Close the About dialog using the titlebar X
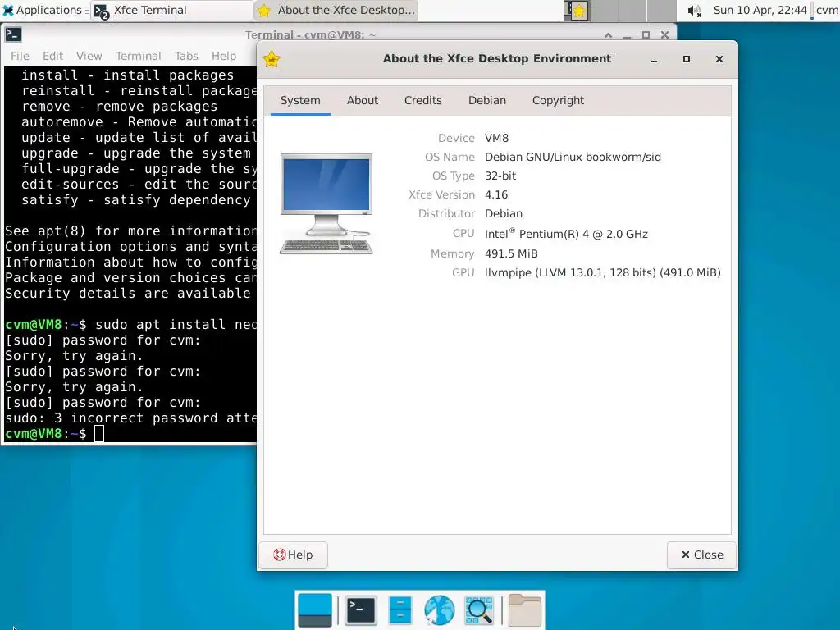The width and height of the screenshot is (840, 630). (x=719, y=59)
